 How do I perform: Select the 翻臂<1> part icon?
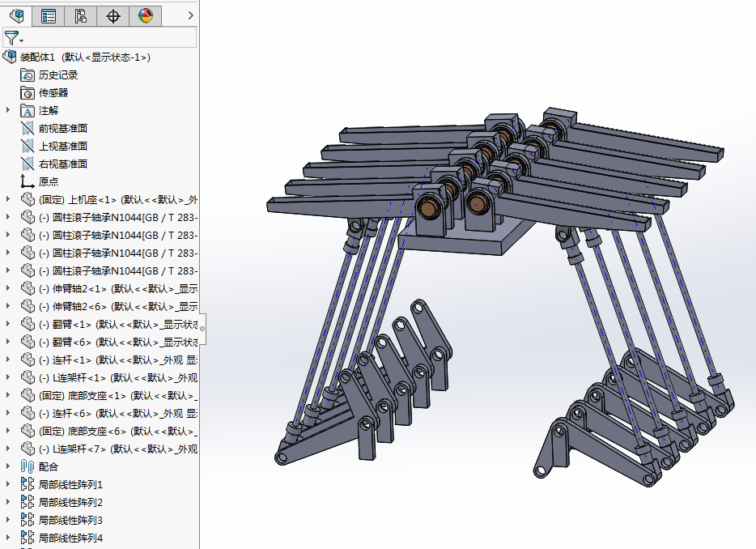coord(28,324)
